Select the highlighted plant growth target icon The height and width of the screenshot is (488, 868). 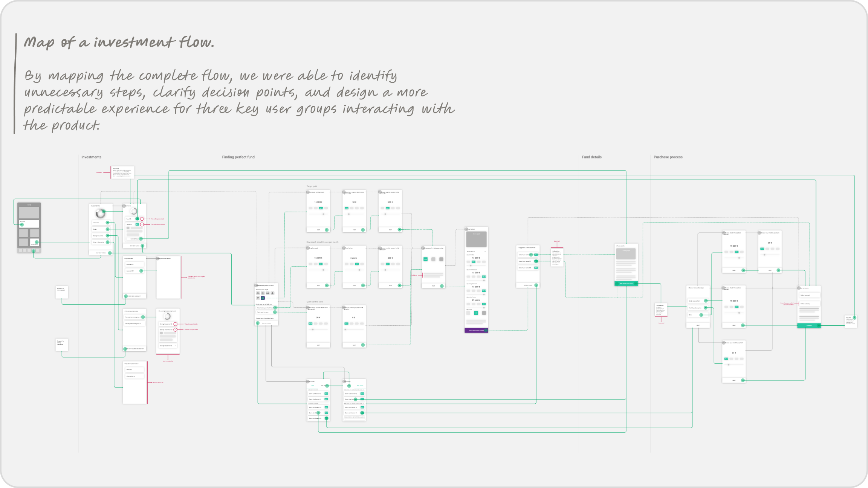pos(263,298)
